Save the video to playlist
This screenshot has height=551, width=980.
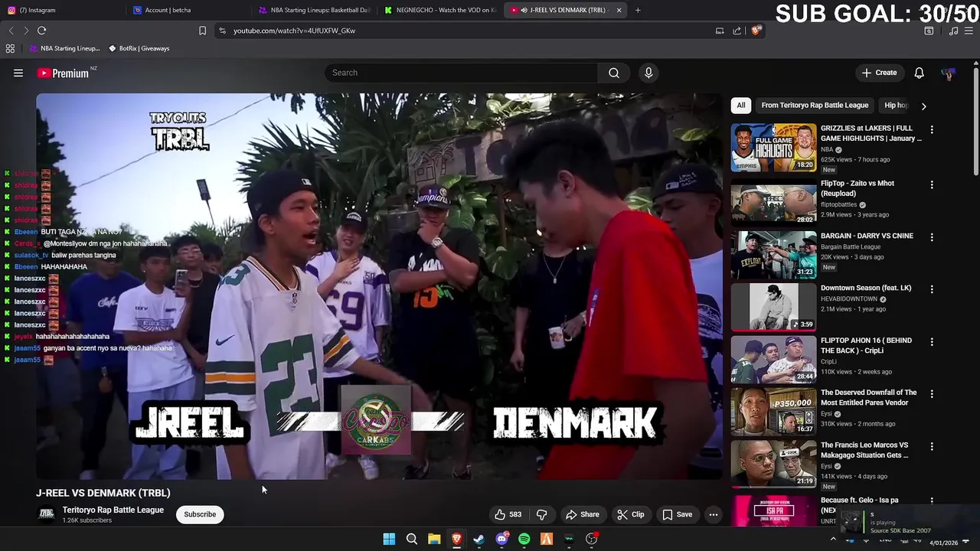pos(678,514)
